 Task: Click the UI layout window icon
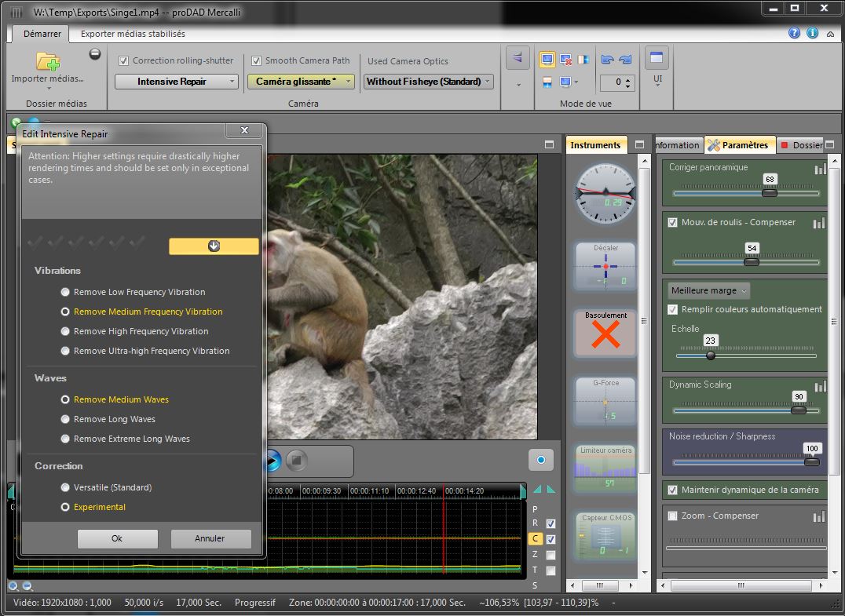pyautogui.click(x=657, y=59)
